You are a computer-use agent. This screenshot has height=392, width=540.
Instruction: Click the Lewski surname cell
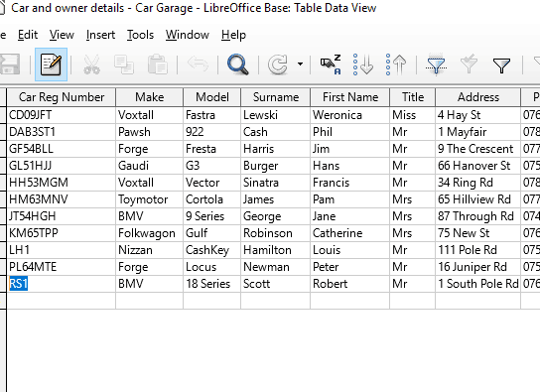click(276, 115)
